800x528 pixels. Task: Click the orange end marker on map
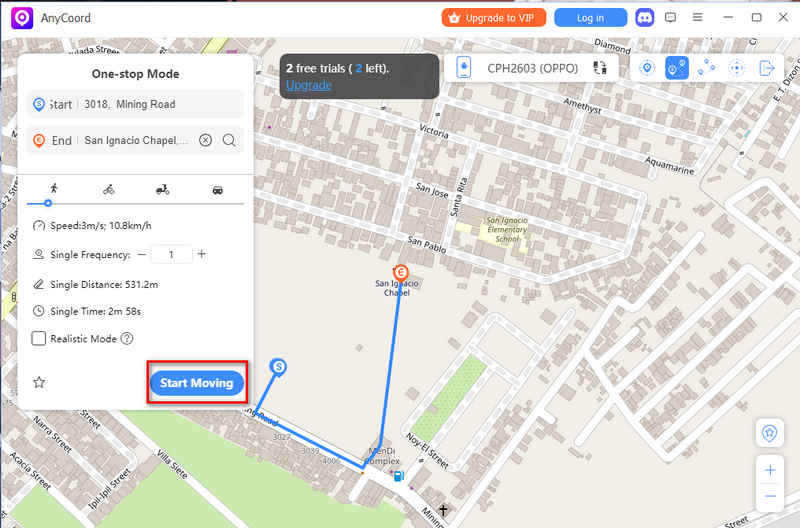(401, 272)
